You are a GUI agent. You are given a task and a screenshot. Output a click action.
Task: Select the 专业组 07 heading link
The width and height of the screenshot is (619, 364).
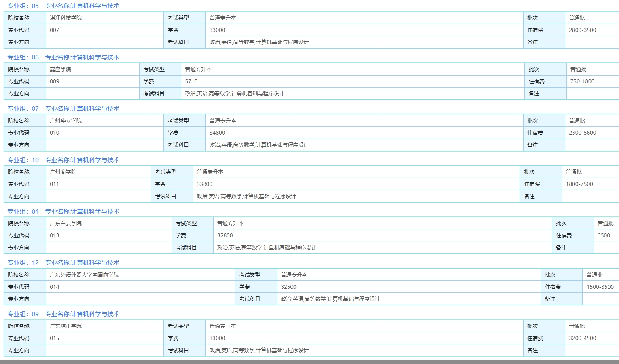64,109
